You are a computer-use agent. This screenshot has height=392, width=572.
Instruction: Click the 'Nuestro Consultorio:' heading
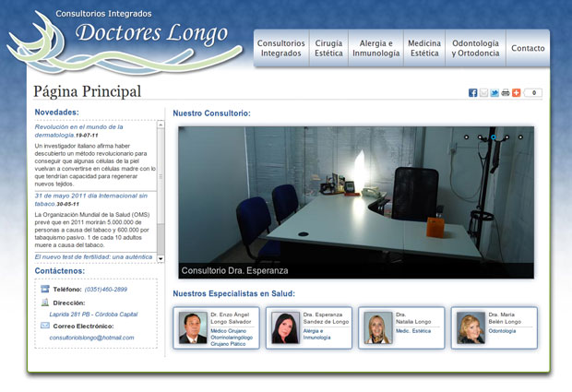211,113
